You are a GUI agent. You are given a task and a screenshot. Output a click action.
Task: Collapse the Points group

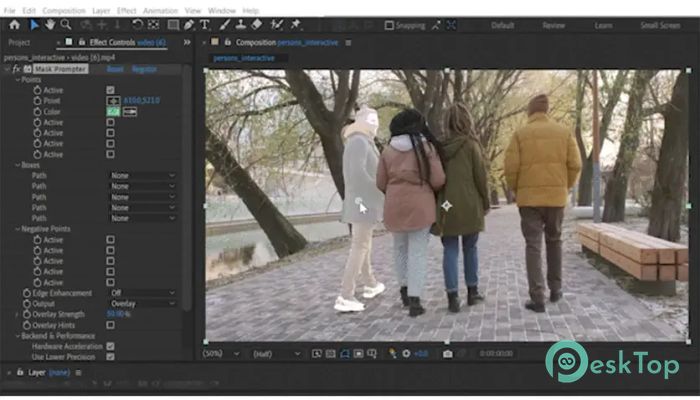[x=18, y=80]
